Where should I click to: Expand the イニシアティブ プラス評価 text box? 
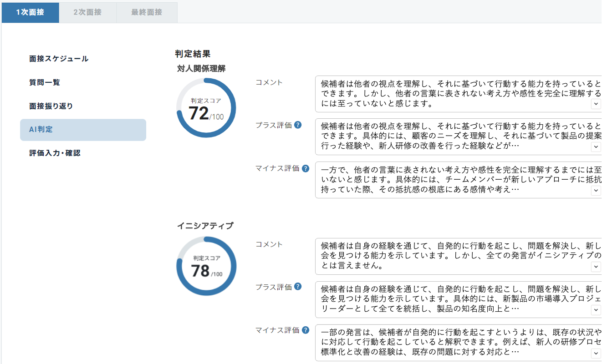[596, 310]
